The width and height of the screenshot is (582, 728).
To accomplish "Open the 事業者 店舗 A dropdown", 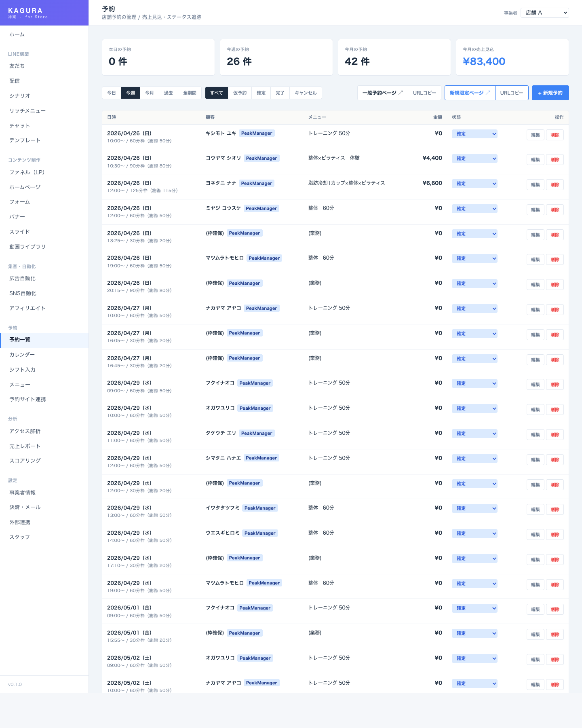I will (x=544, y=13).
